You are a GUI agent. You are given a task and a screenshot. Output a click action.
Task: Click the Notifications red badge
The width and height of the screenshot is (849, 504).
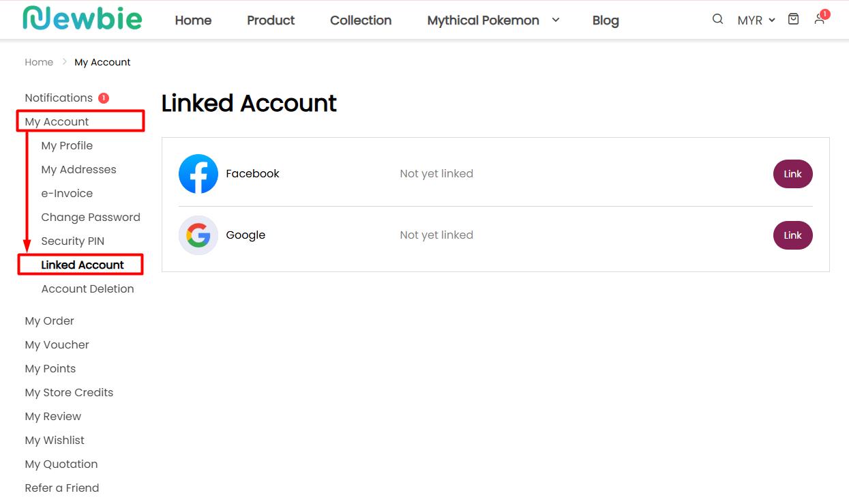click(x=104, y=98)
